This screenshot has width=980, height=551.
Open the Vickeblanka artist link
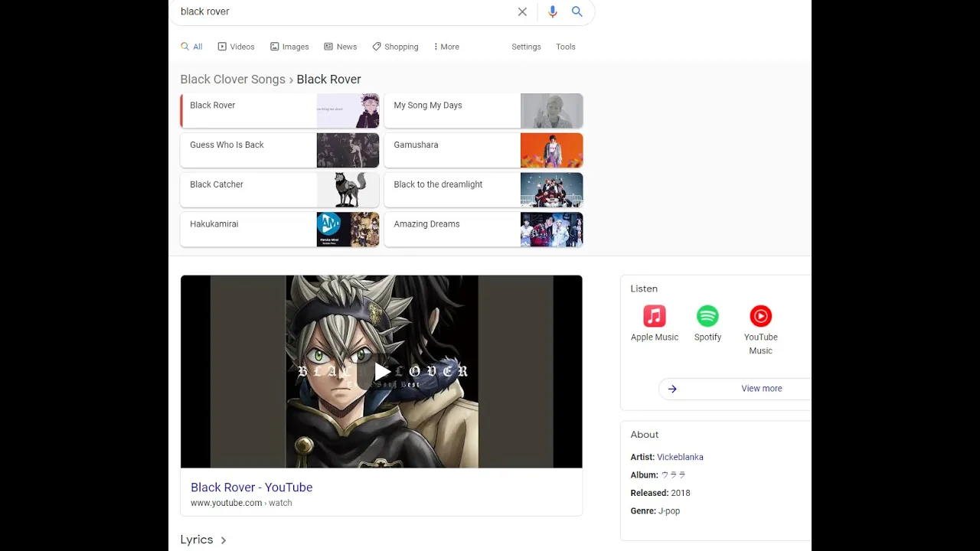tap(680, 457)
